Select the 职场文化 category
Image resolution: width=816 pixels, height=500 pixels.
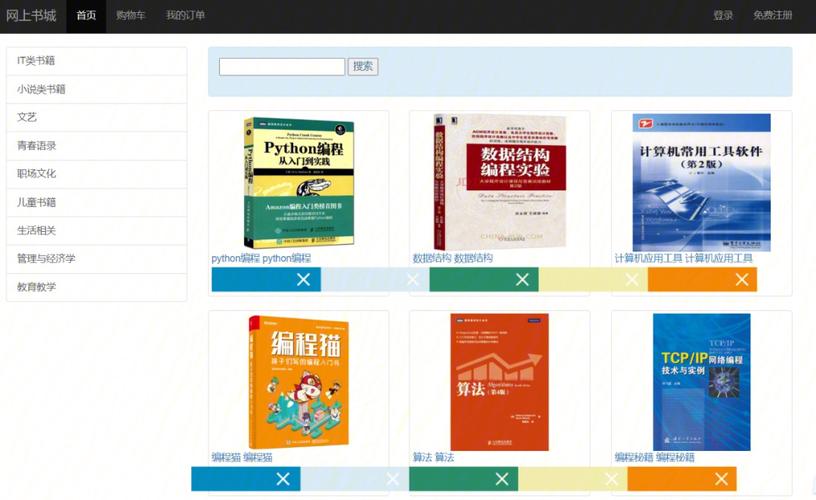96,174
